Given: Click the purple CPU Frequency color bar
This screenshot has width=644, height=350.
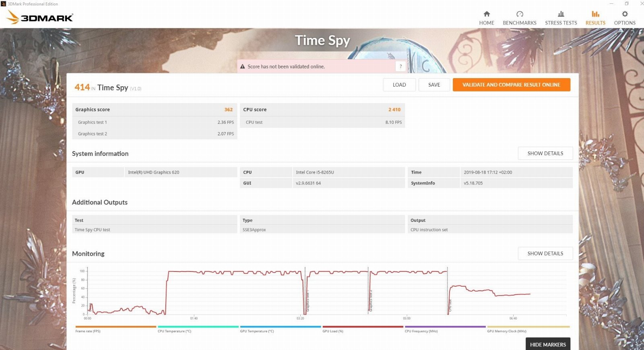Looking at the screenshot, I should [445, 327].
